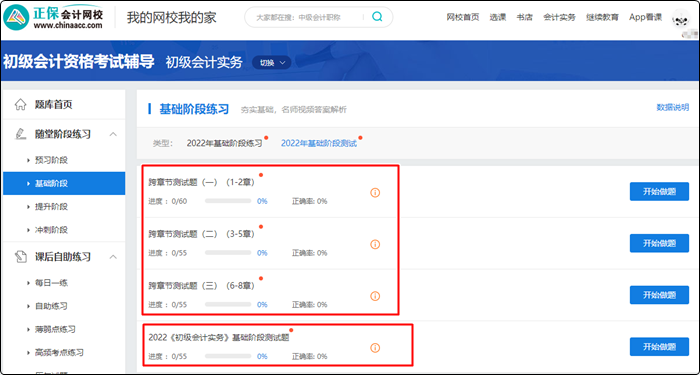Open 书店 in top navigation
700x375 pixels.
524,17
